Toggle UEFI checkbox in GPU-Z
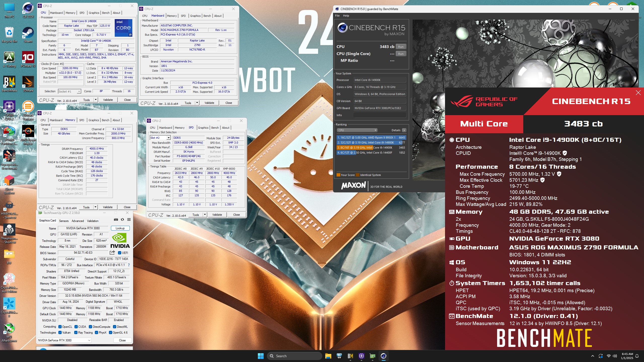 point(119,253)
